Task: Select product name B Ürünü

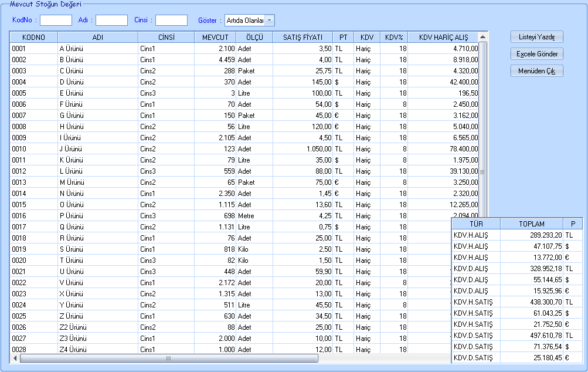Action: (72, 60)
